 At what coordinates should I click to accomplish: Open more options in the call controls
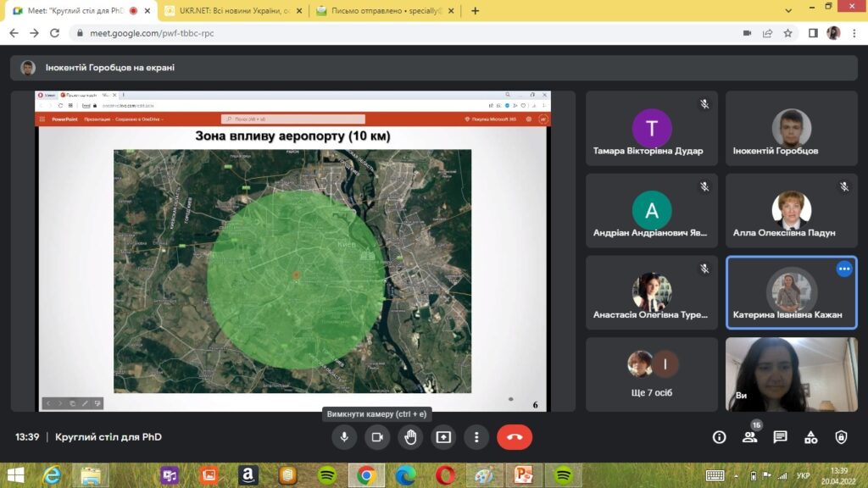click(476, 437)
